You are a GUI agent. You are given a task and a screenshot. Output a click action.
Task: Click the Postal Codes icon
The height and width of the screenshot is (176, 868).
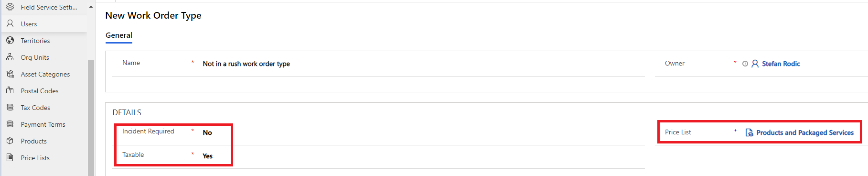coord(10,90)
